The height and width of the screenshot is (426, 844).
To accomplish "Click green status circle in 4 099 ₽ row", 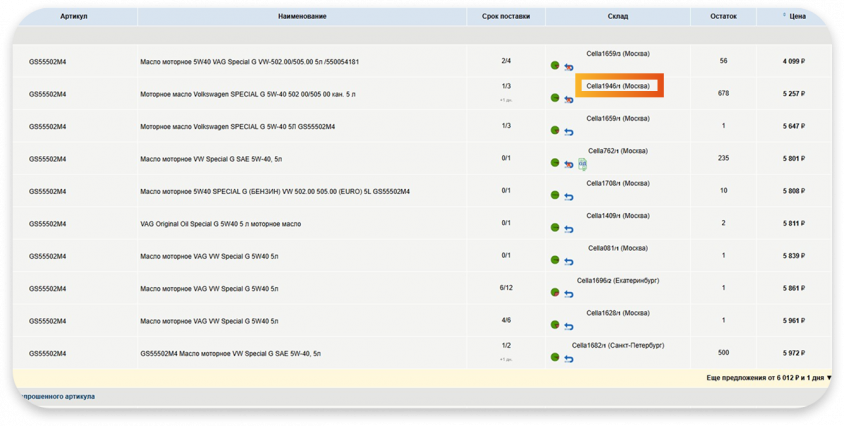I will click(555, 66).
